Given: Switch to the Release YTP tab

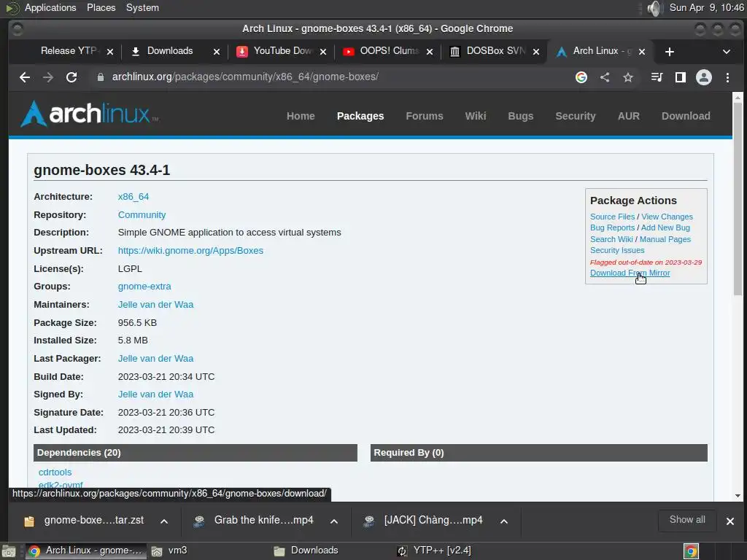Looking at the screenshot, I should tap(69, 51).
